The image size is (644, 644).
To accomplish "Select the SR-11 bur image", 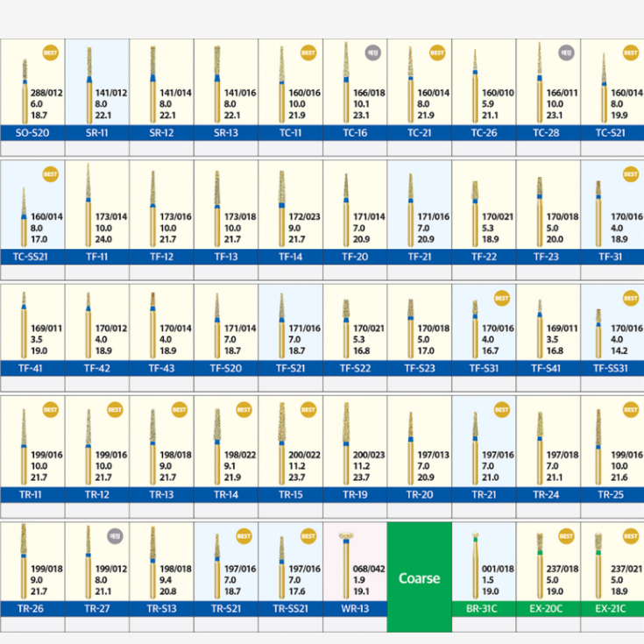I will pos(89,85).
